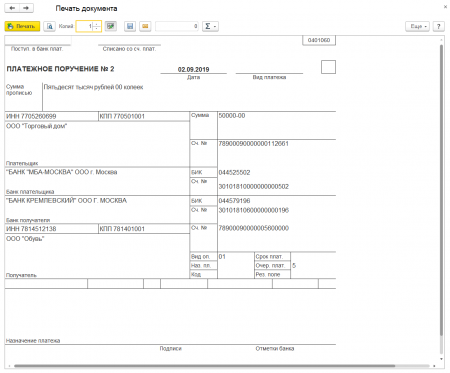Click the vertical scrollbar thumb
450x373 pixels.
tap(442, 190)
